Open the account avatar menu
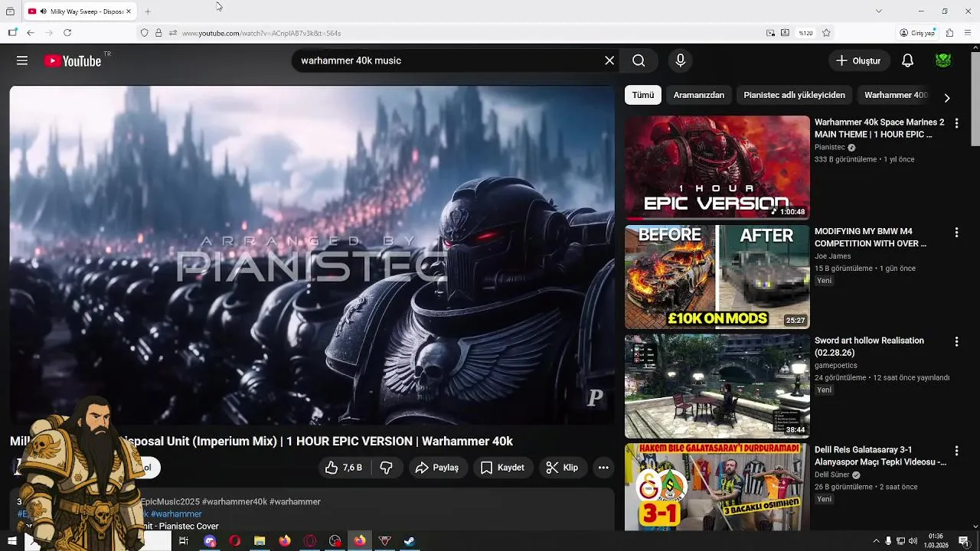 pos(943,60)
